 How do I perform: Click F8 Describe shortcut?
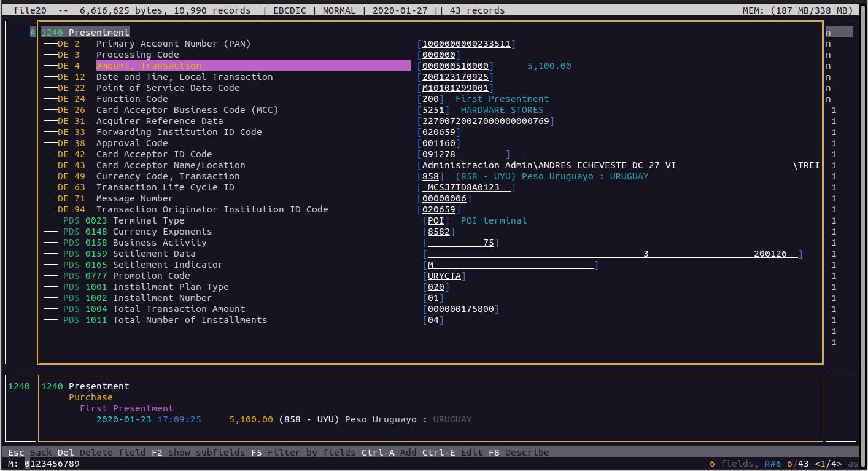pos(519,453)
